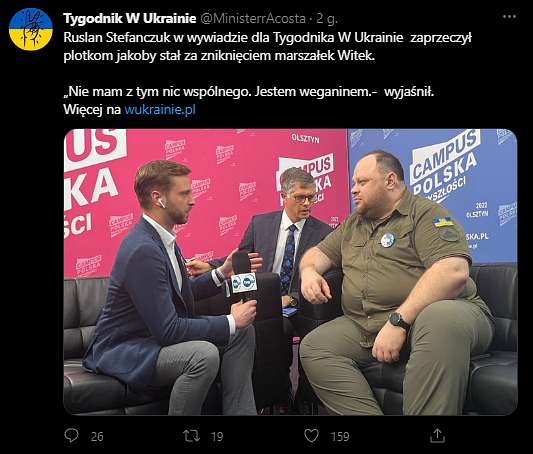Click the tweet text about Ruslan Stefanczuk
Screen dimensions: 533x454
(x=267, y=47)
